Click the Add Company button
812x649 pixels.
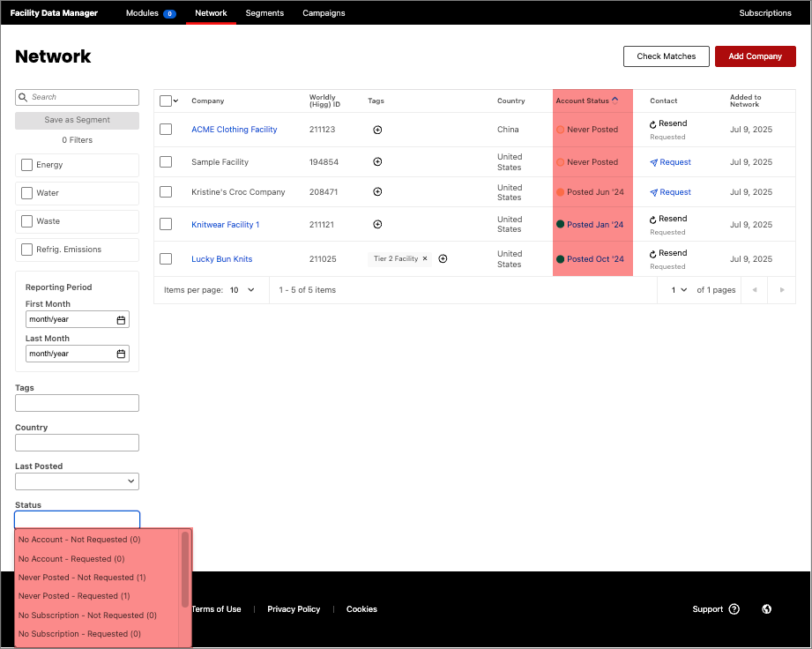[x=755, y=56]
